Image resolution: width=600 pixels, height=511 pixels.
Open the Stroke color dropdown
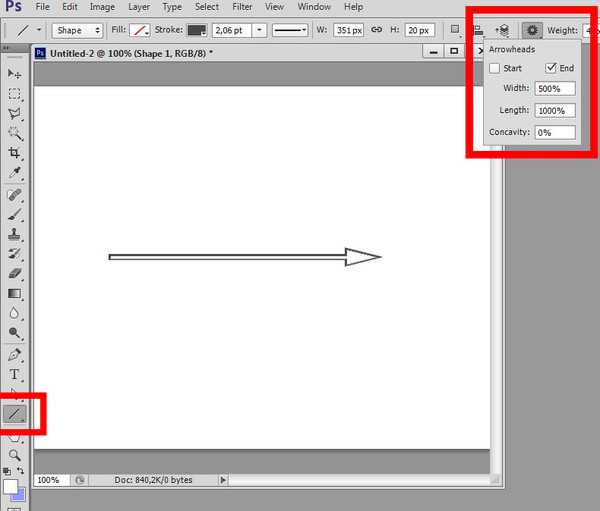pos(197,30)
